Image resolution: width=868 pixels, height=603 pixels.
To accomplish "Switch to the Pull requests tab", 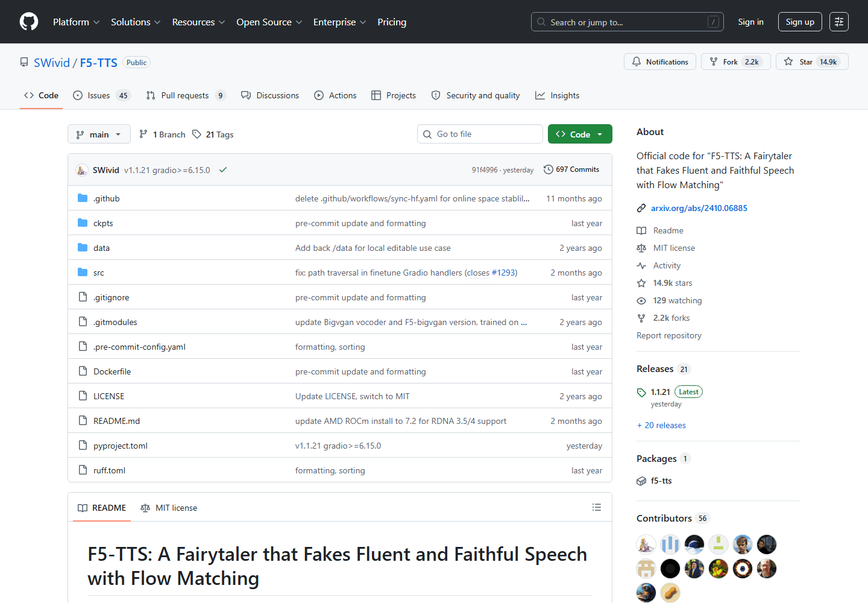I will pos(186,95).
